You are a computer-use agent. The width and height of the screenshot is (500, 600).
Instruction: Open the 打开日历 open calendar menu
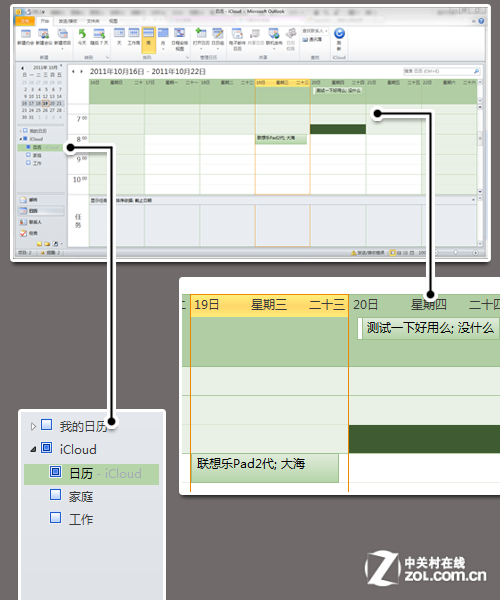(x=201, y=39)
